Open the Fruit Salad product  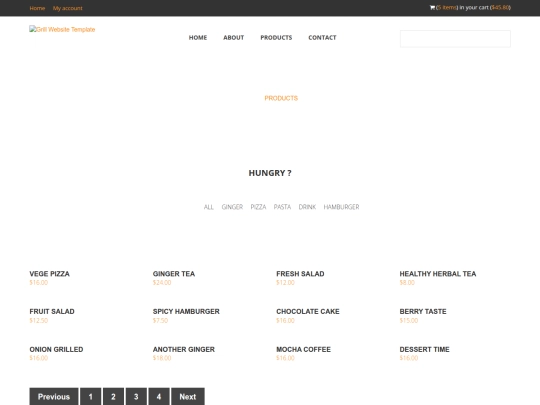click(x=52, y=311)
